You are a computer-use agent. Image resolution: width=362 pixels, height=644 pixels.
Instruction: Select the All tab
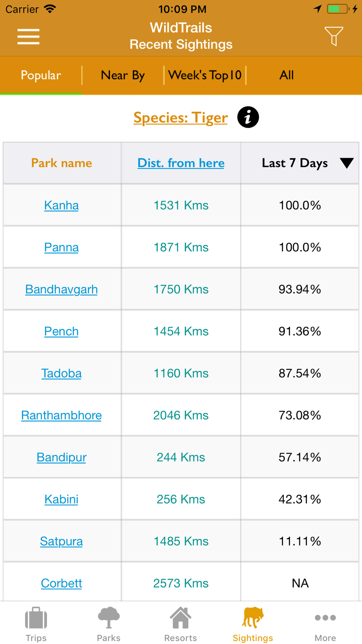286,75
